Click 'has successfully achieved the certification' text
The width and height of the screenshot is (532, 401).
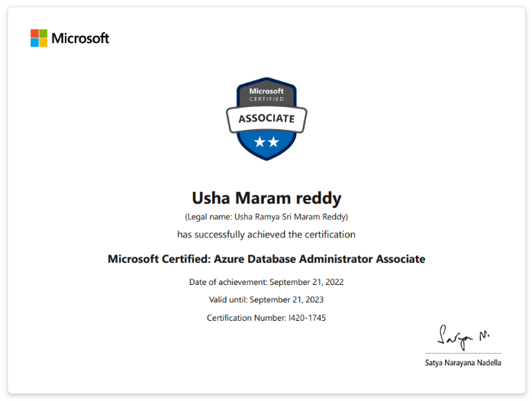click(x=266, y=234)
